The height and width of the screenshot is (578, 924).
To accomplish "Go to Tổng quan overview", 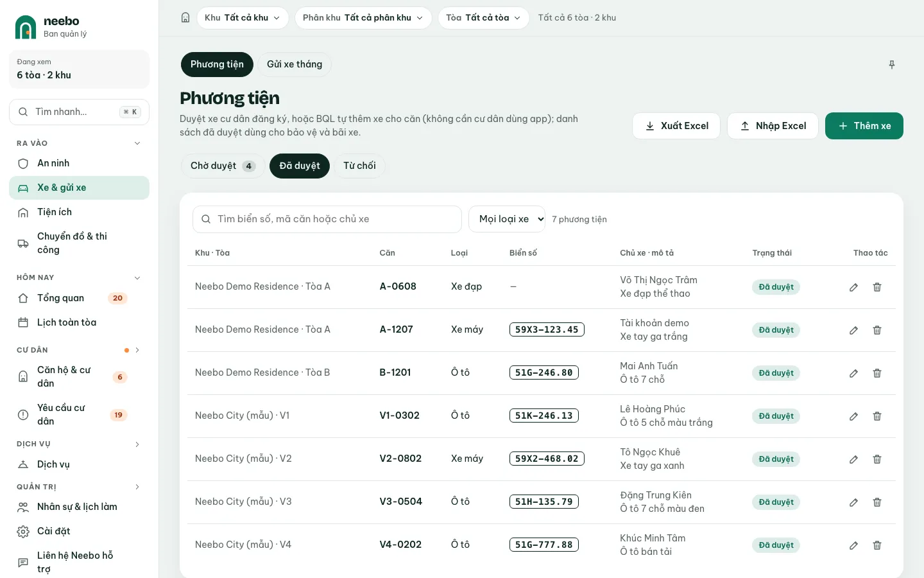I will (x=79, y=298).
